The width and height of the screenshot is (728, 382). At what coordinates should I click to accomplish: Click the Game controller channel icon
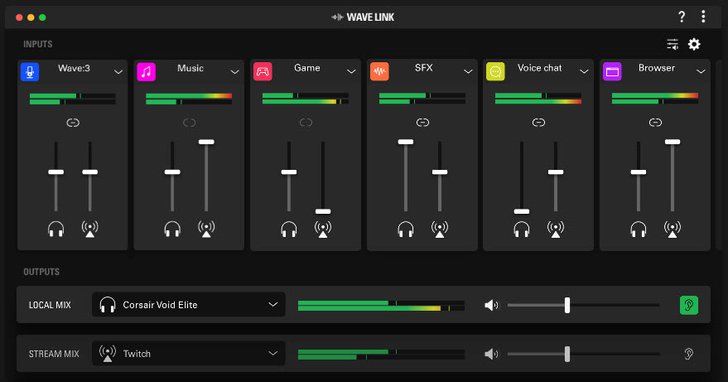tap(263, 72)
